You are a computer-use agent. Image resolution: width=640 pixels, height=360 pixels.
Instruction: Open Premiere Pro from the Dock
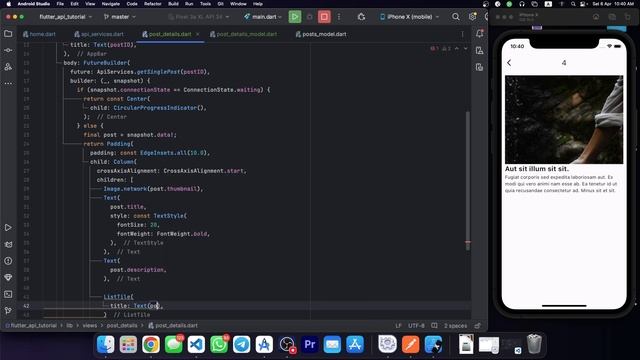(309, 344)
